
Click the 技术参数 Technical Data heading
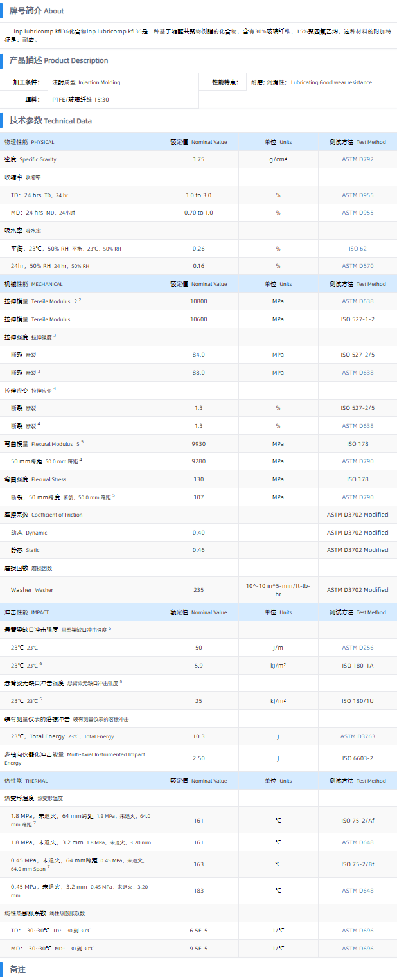50,120
